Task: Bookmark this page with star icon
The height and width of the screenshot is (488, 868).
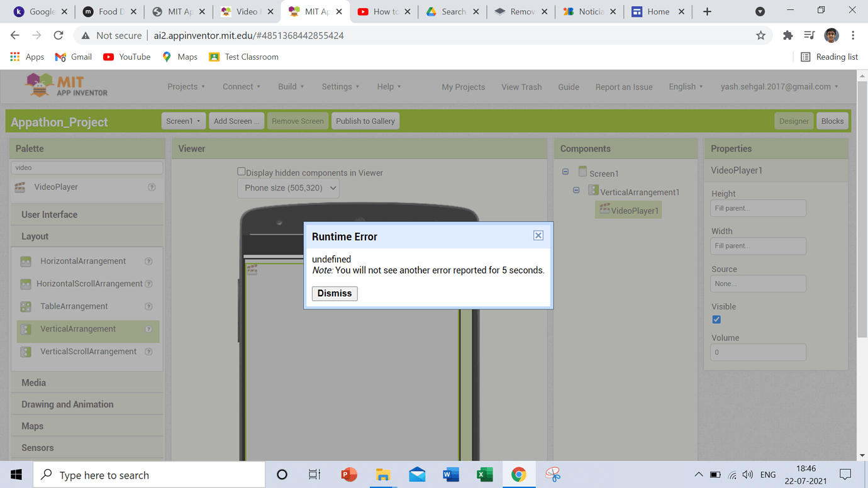Action: 760,36
